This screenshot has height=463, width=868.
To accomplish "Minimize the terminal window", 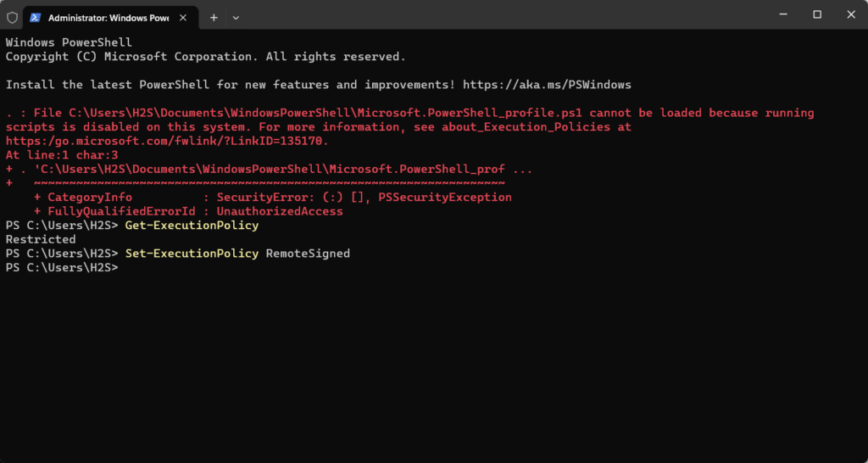I will (x=786, y=14).
